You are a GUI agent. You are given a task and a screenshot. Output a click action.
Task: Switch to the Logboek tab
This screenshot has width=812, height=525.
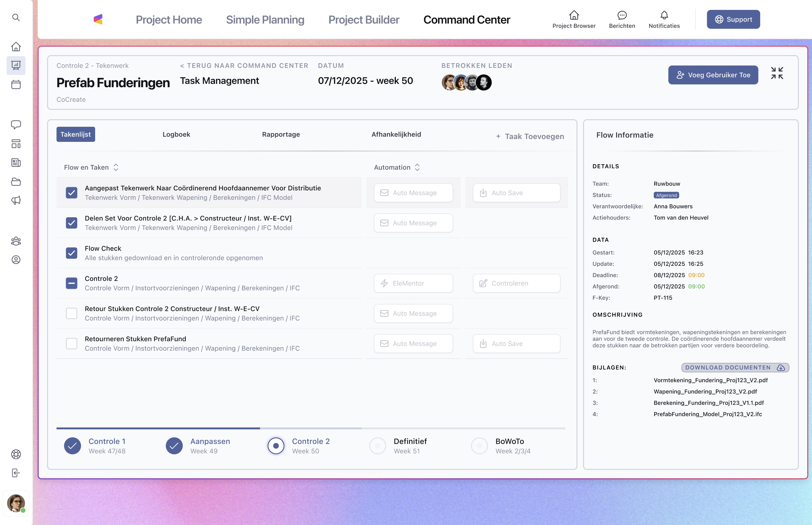176,134
